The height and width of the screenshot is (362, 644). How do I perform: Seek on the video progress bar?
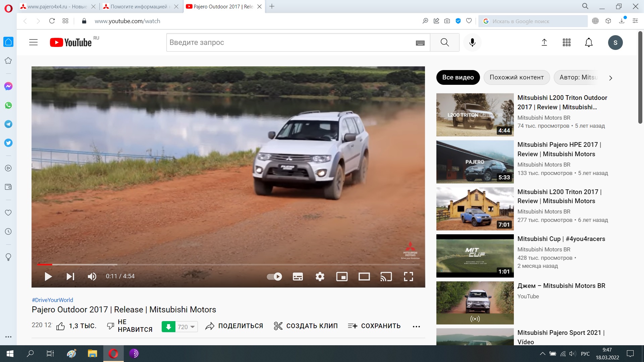pos(228,264)
